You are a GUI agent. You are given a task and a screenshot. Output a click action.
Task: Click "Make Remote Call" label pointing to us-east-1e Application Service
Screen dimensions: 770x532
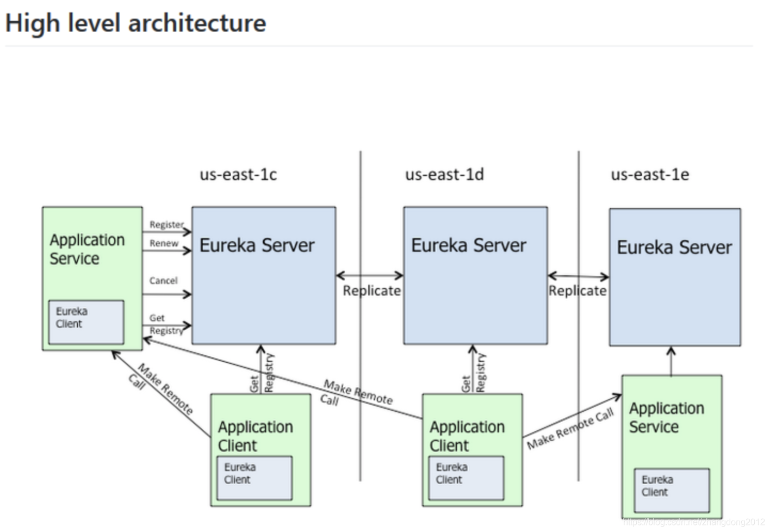570,429
